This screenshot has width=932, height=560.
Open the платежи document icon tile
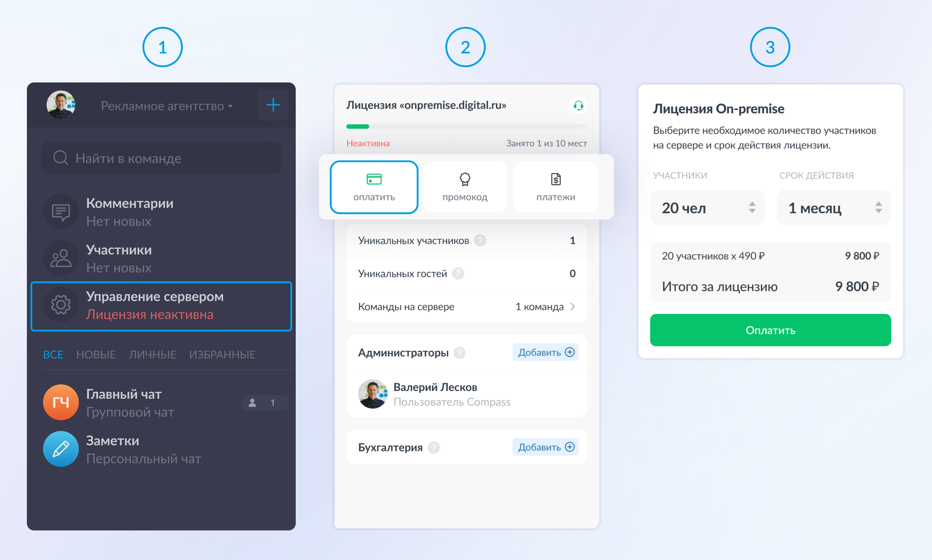(x=556, y=187)
